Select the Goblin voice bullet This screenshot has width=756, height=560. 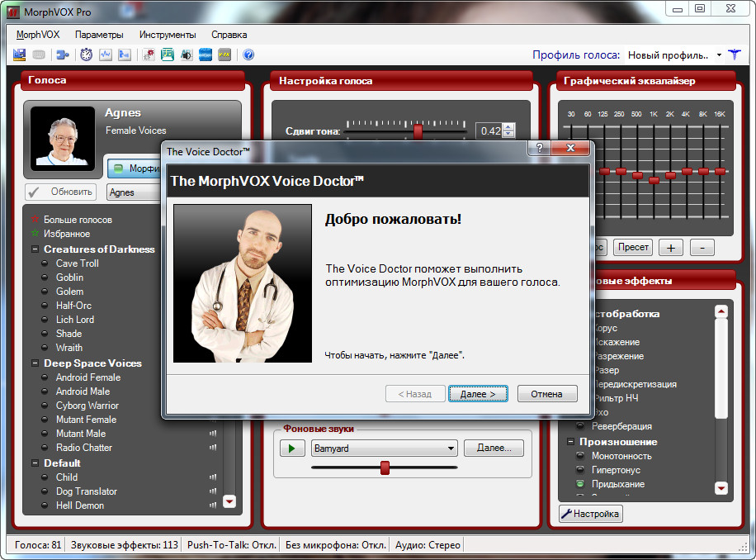[45, 278]
